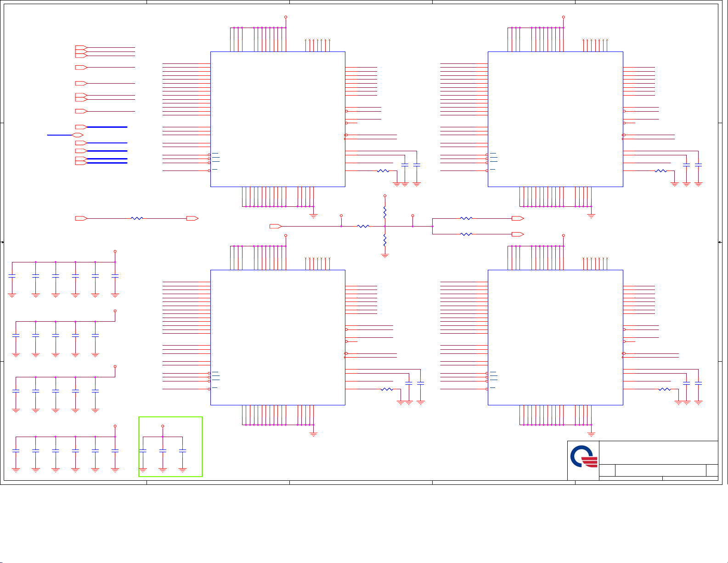Select the resistor between the two left ports
The width and height of the screenshot is (728, 563).
click(137, 218)
